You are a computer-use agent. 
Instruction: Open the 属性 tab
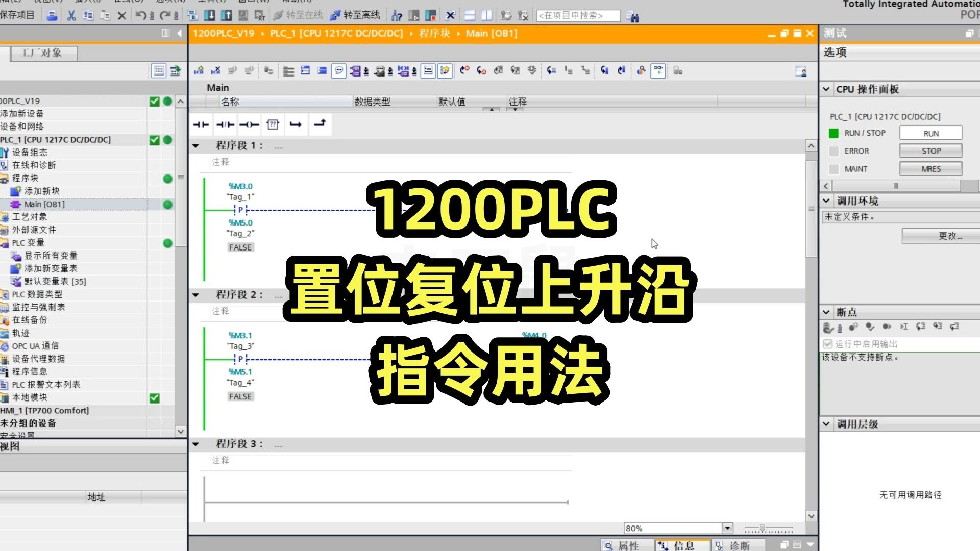click(x=628, y=546)
